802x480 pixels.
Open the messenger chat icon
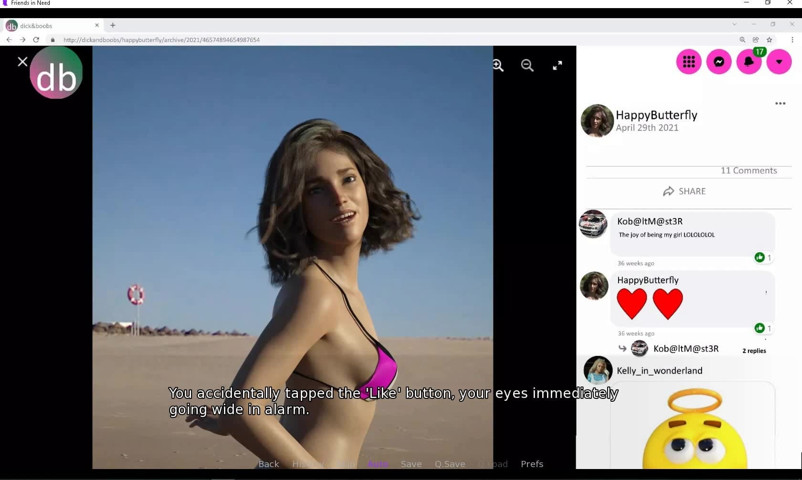click(719, 62)
